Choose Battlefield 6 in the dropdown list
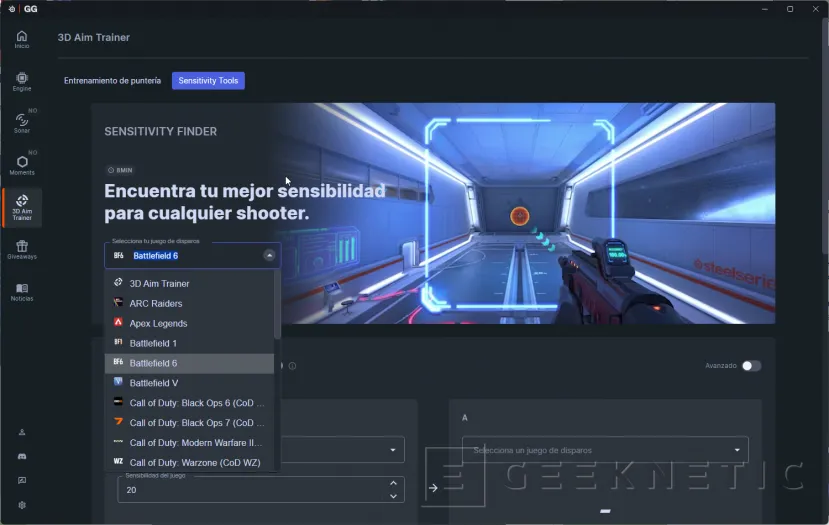Viewport: 829px width, 525px height. click(x=189, y=363)
